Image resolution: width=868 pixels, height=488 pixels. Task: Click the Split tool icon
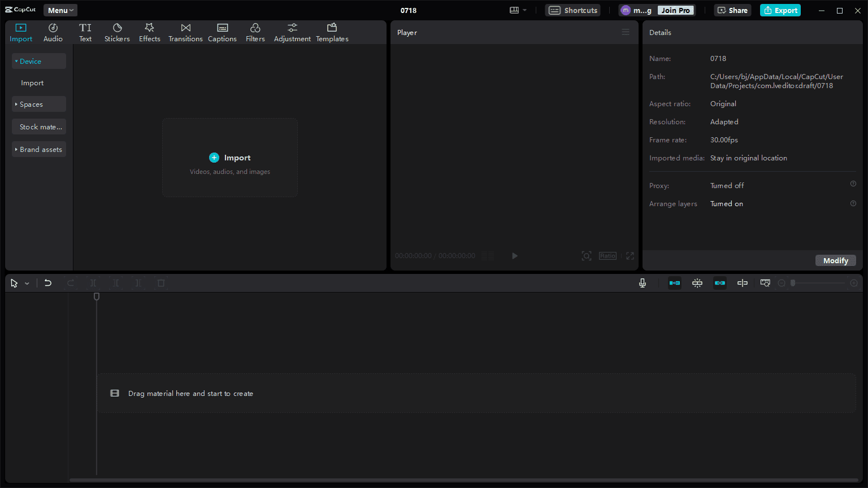tap(93, 283)
